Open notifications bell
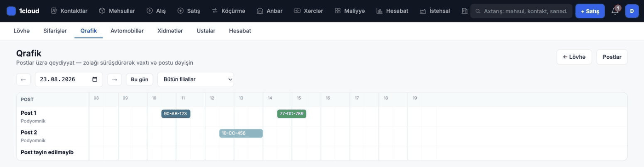This screenshot has height=167, width=644. 615,11
